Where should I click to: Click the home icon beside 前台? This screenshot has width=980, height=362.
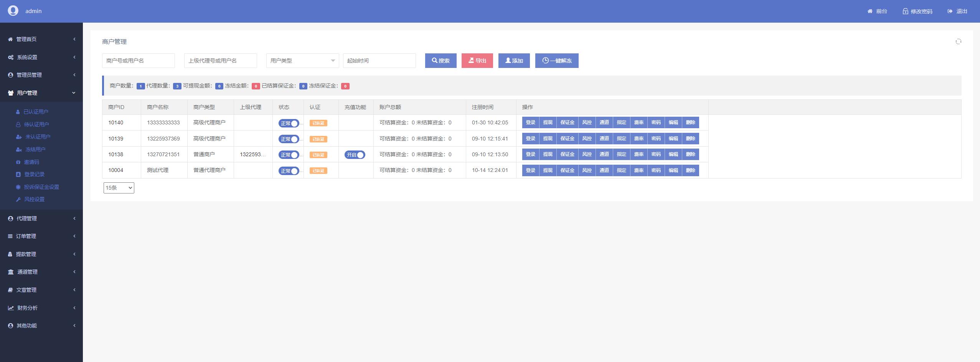click(x=870, y=11)
